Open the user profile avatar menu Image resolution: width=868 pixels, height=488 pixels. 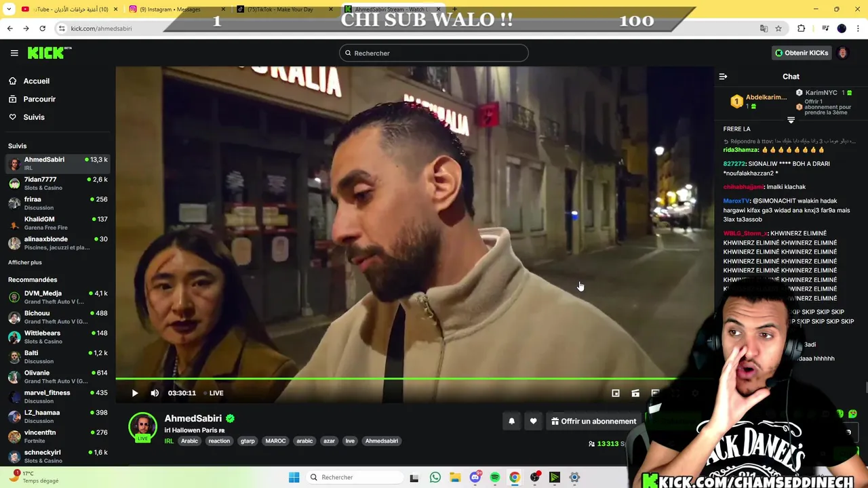coord(843,53)
